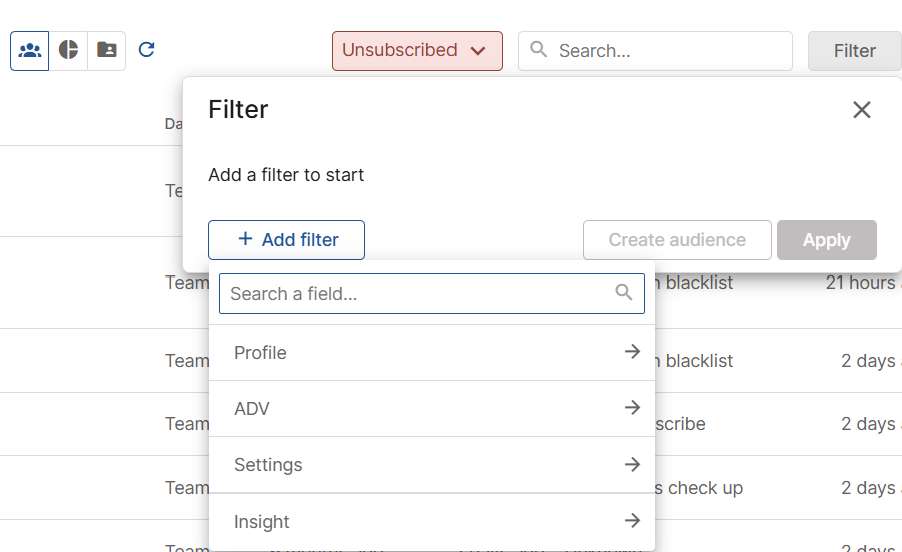Apply the filter
The height and width of the screenshot is (552, 902).
tap(826, 240)
